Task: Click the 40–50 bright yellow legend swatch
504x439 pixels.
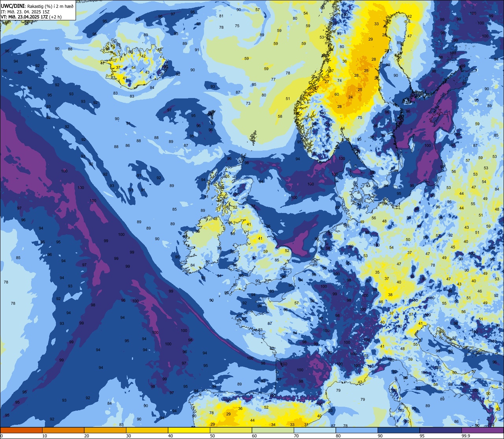Action: 189,430
